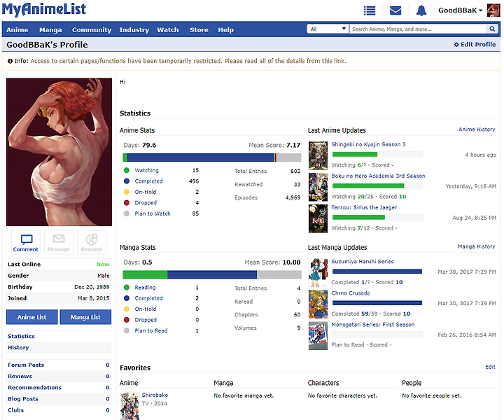Open the Anime menu
The image size is (504, 420).
coord(17,30)
